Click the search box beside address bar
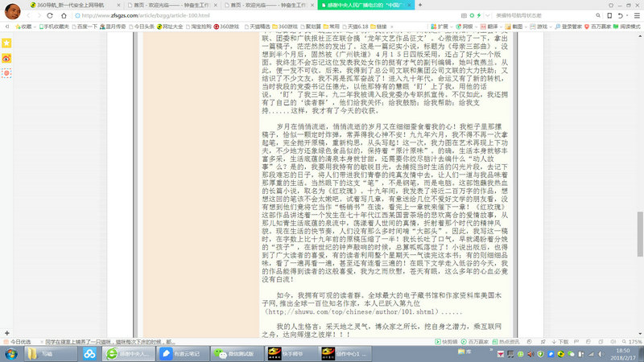 tap(544, 15)
